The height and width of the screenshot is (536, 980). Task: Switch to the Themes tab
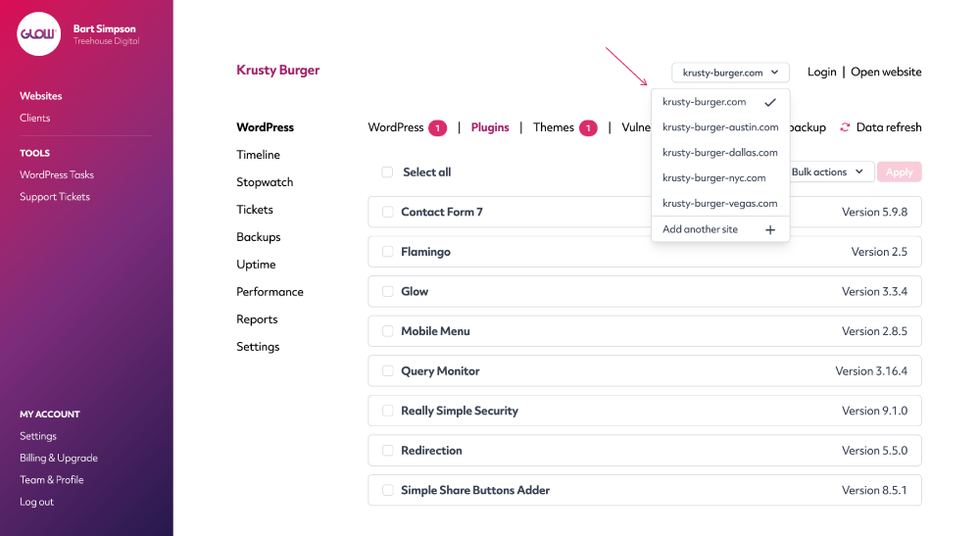pos(553,127)
